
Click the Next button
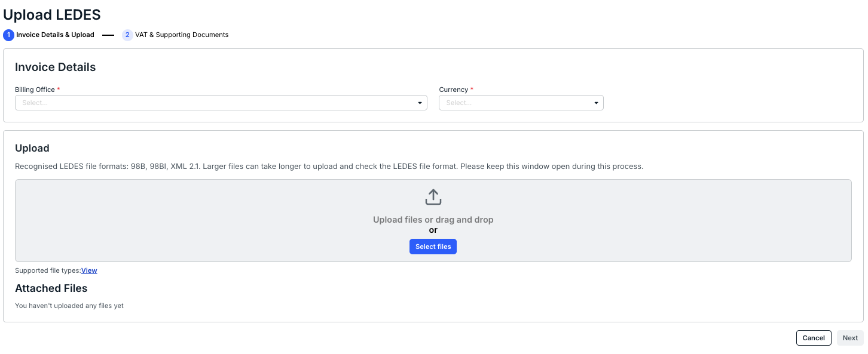[850, 338]
